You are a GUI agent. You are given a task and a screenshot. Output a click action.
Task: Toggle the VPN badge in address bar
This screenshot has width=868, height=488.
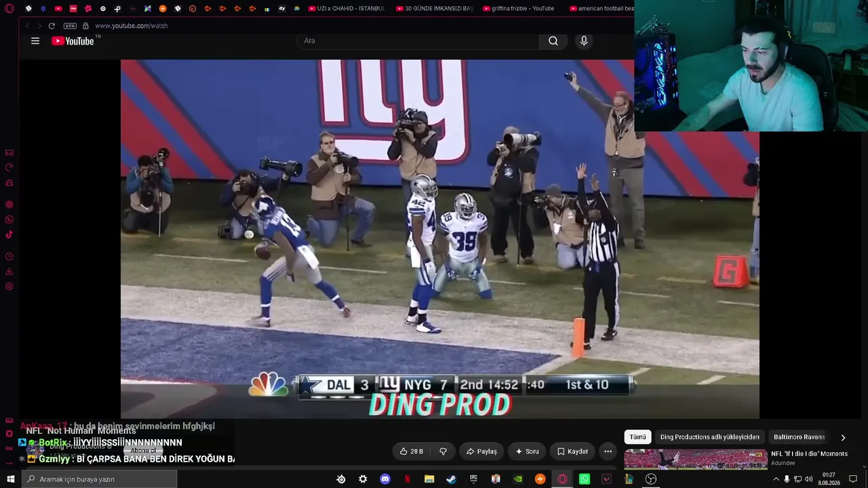tap(70, 26)
